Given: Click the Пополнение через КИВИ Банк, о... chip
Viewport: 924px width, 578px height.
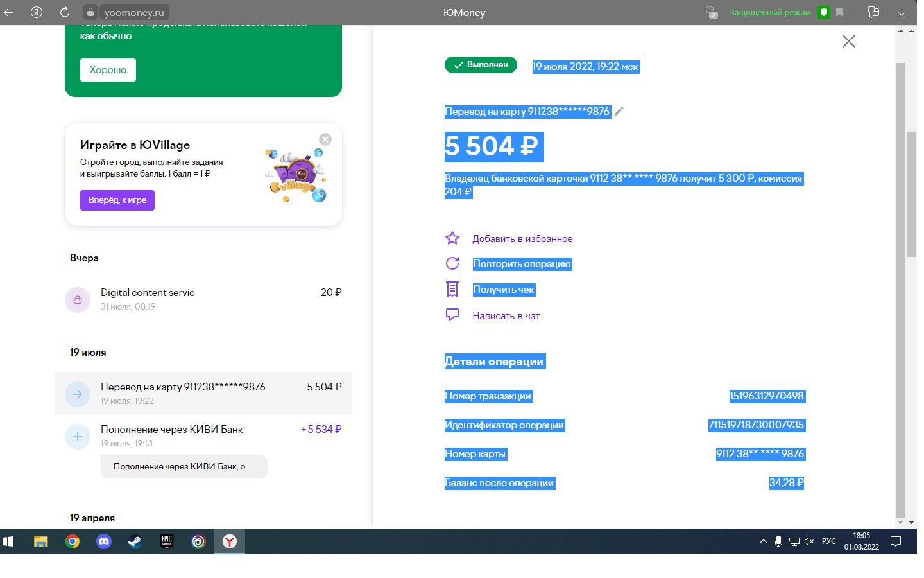Looking at the screenshot, I should click(x=184, y=466).
